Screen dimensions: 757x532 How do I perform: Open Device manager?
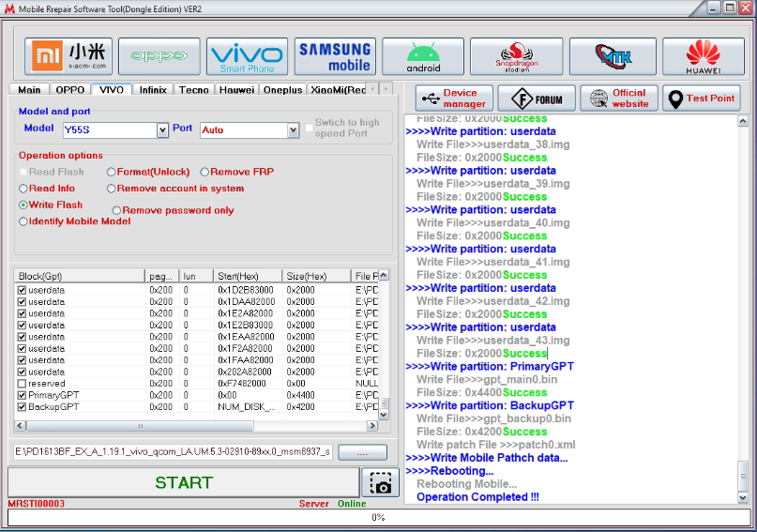tap(454, 98)
